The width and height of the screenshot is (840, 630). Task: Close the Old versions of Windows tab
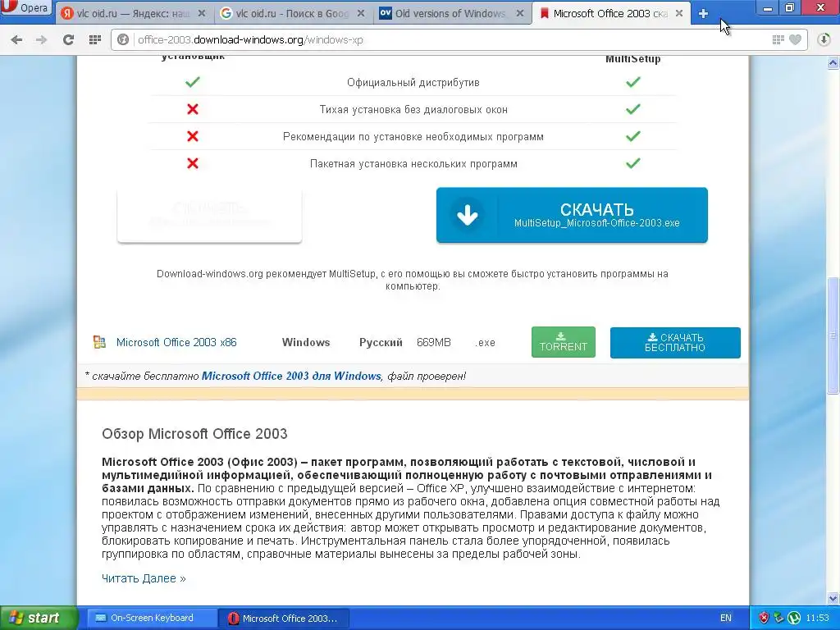(519, 13)
